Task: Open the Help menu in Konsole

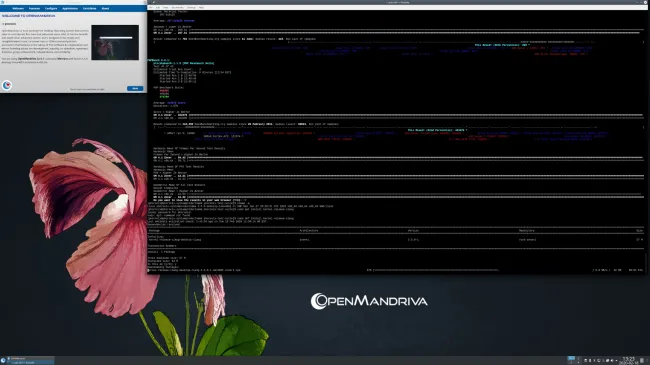Action: tap(201, 7)
